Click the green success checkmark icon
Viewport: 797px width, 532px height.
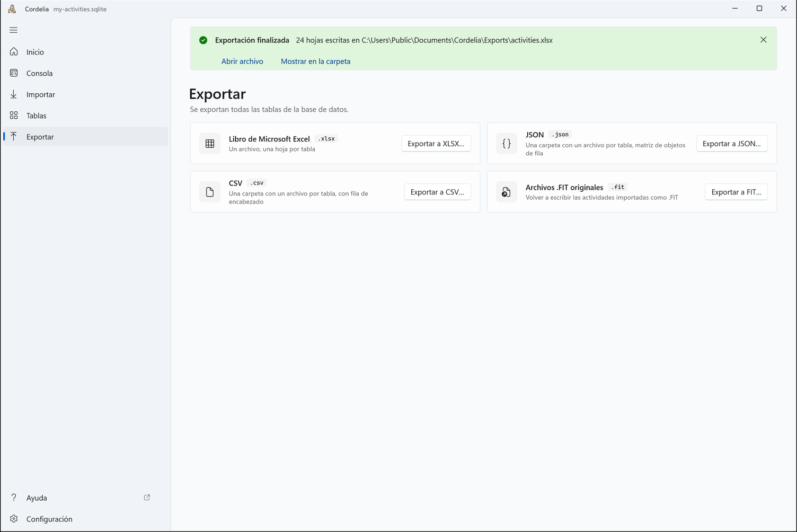(203, 40)
